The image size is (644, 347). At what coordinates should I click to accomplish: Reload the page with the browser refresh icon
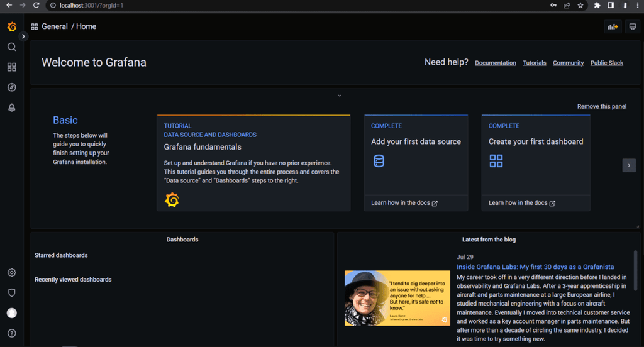pyautogui.click(x=36, y=5)
